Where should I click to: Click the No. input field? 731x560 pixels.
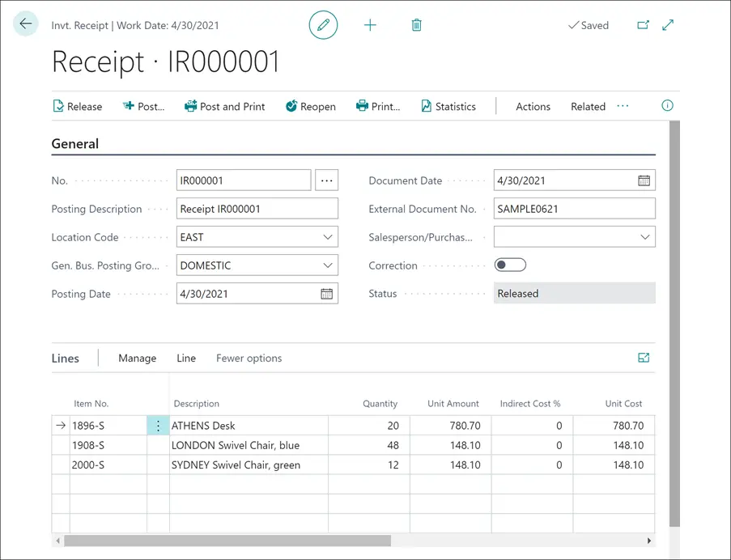[x=244, y=180]
